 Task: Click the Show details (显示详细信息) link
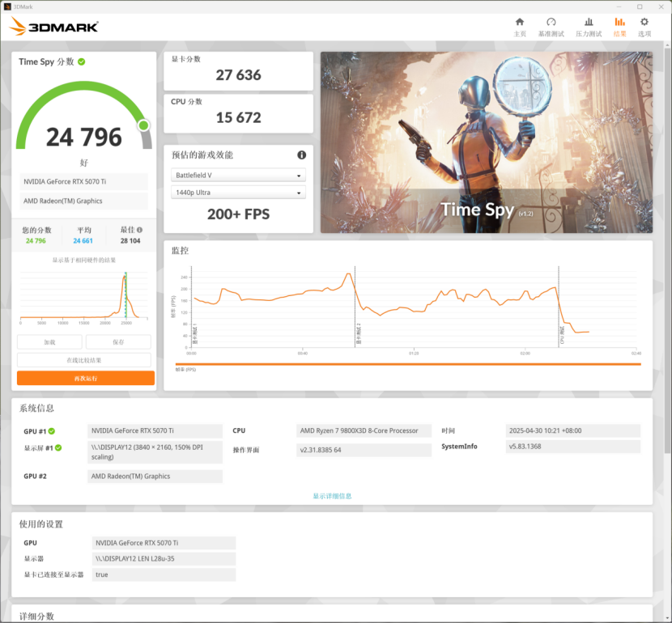332,496
